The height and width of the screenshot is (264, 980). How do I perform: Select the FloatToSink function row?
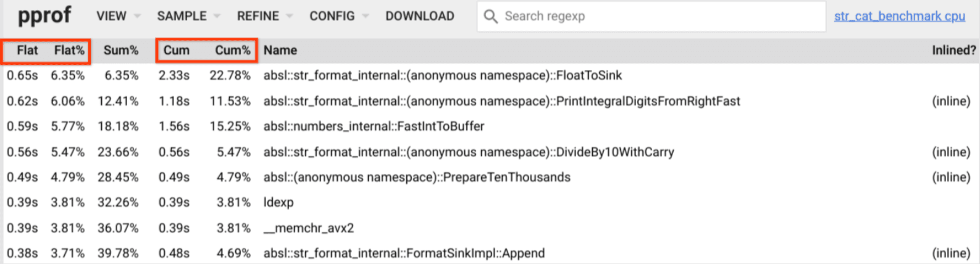click(443, 75)
